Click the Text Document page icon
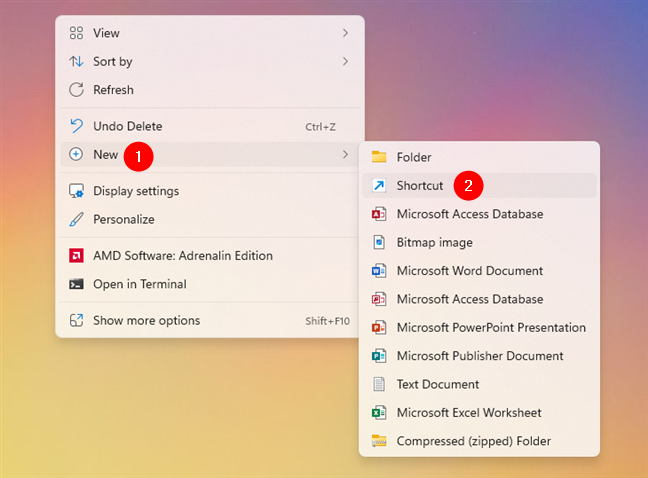648x478 pixels. click(379, 384)
